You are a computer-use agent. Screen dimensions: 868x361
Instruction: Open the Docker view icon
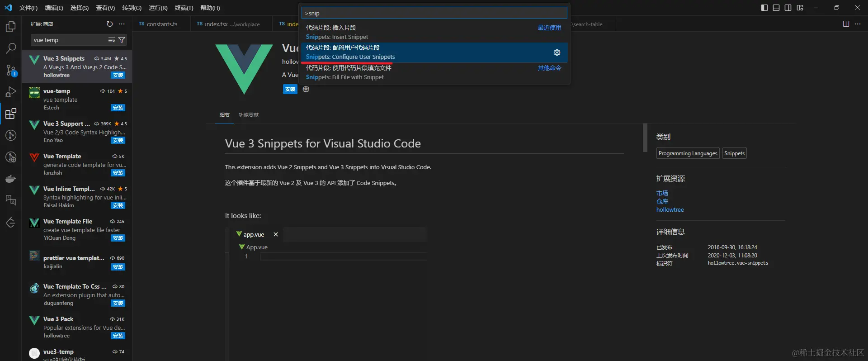tap(11, 179)
